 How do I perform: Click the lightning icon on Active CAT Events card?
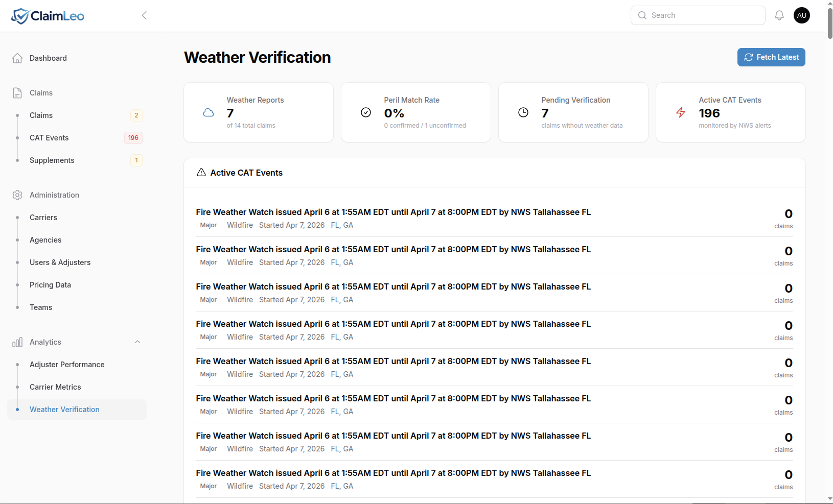pos(680,112)
